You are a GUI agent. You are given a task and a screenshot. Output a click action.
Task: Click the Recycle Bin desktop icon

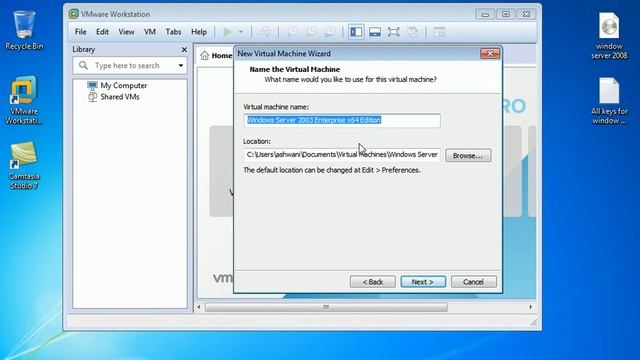click(x=24, y=31)
